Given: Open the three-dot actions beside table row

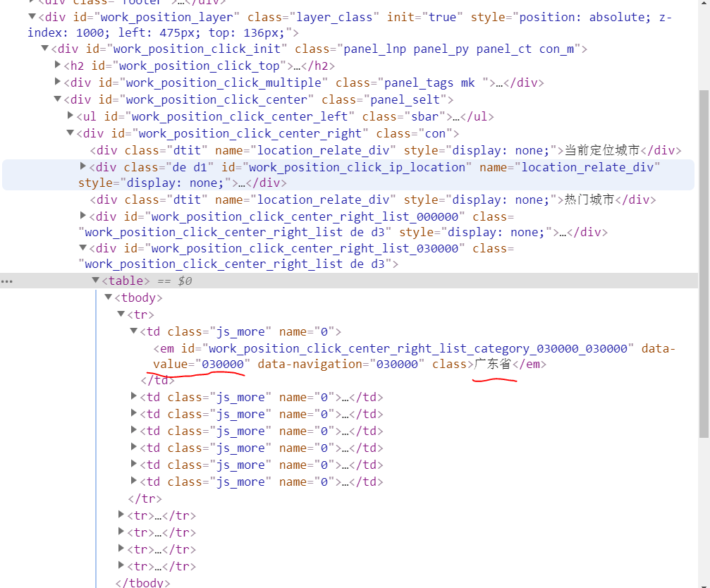Looking at the screenshot, I should click(x=7, y=281).
